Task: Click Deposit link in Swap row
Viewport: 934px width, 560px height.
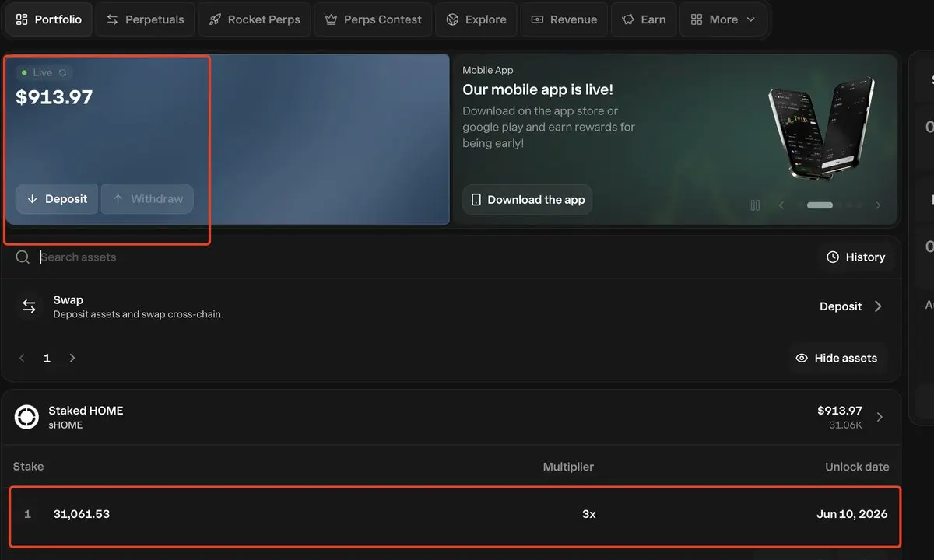Action: (x=841, y=306)
